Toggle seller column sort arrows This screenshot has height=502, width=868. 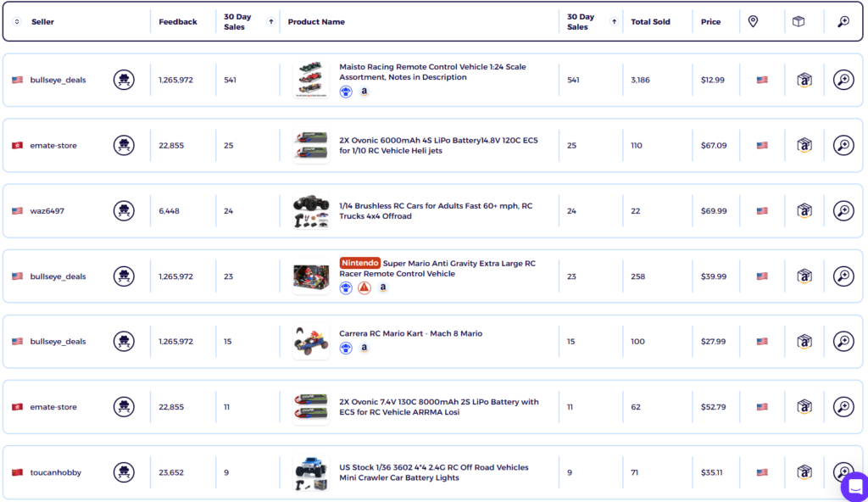(17, 21)
